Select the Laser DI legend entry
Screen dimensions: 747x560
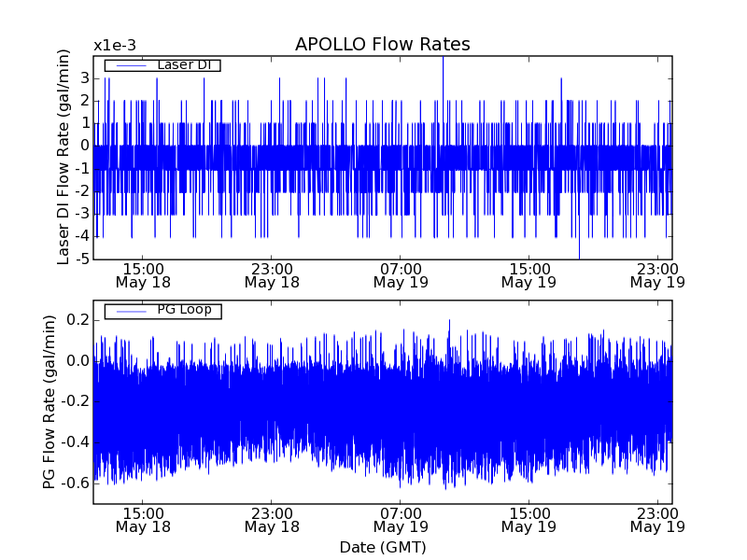click(x=183, y=65)
